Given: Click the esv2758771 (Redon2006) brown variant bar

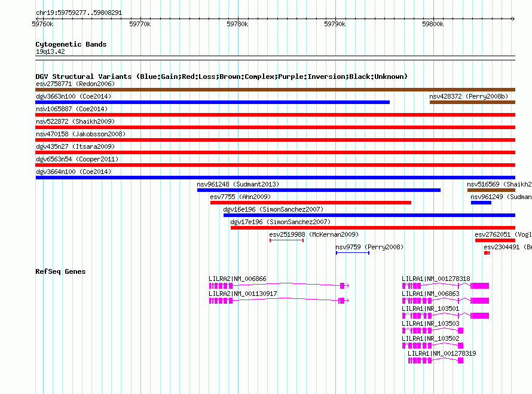Looking at the screenshot, I should 275,90.
